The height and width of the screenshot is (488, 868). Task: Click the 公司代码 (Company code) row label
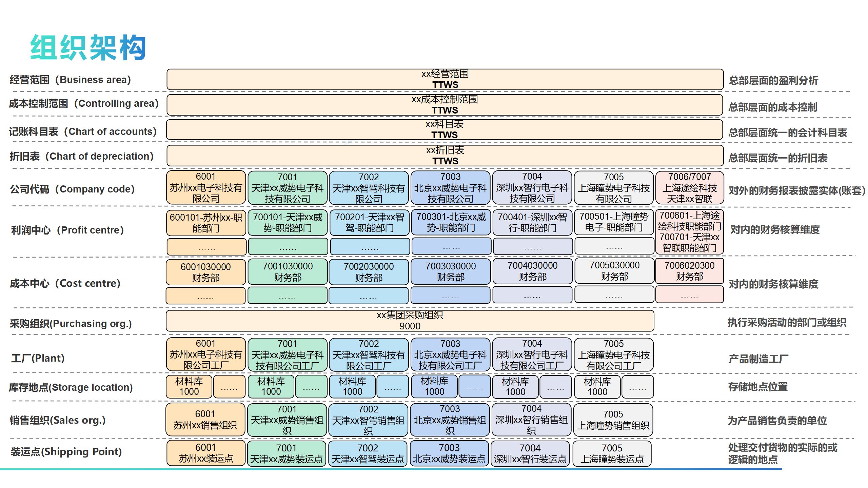(x=72, y=189)
